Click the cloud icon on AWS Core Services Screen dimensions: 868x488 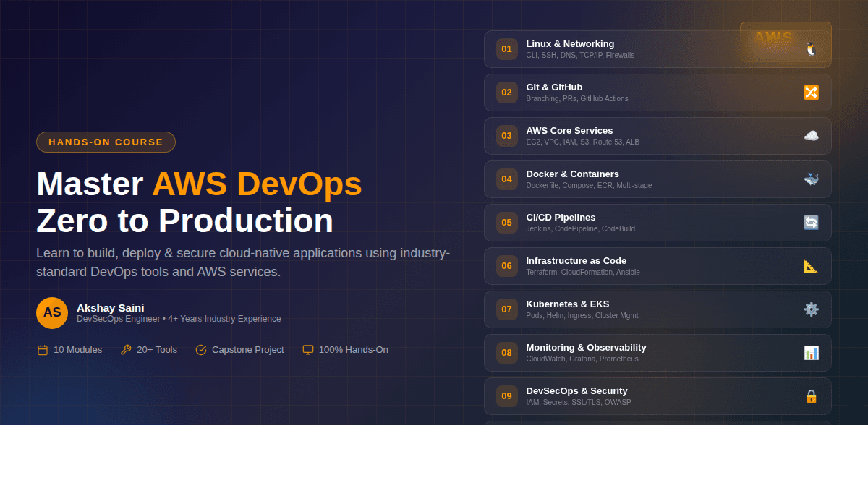pyautogui.click(x=811, y=136)
